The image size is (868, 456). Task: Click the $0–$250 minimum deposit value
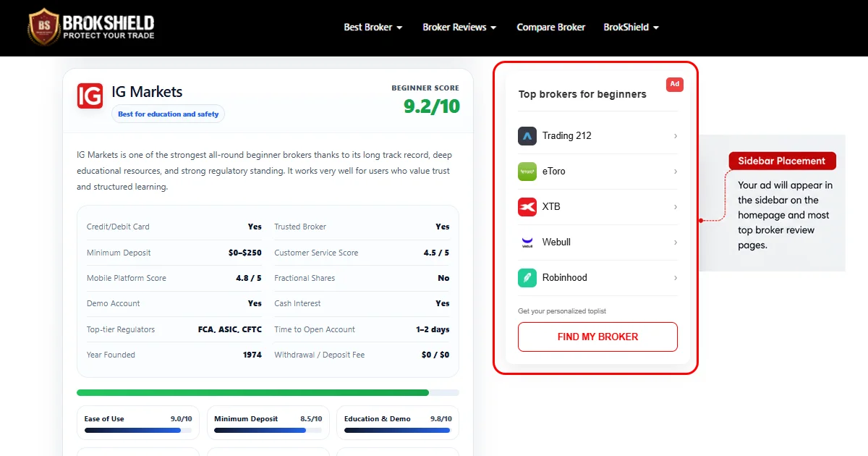[245, 253]
